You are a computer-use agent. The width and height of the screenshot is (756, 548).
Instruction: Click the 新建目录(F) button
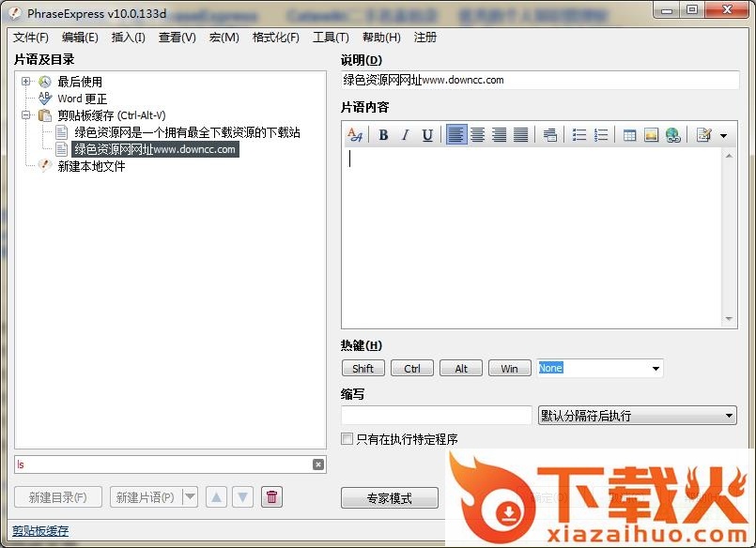pos(58,497)
